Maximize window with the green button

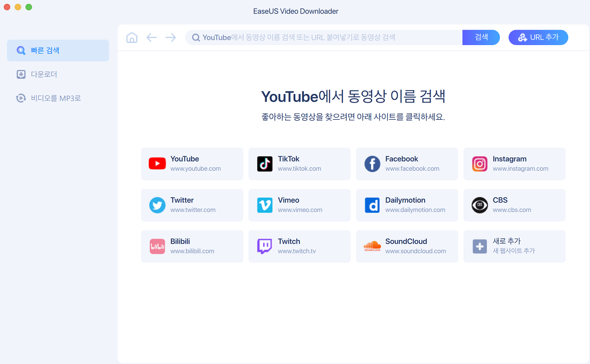tap(28, 7)
